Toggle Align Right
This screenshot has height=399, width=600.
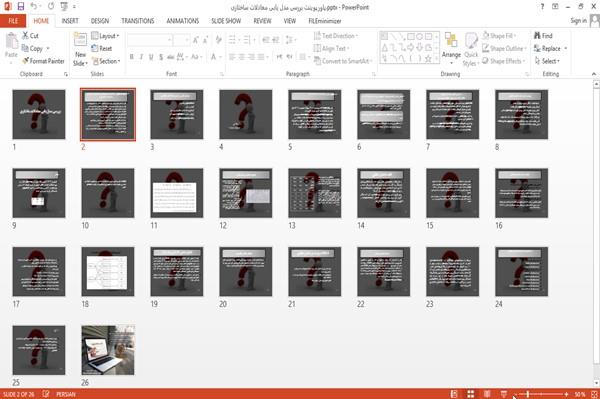coord(251,57)
